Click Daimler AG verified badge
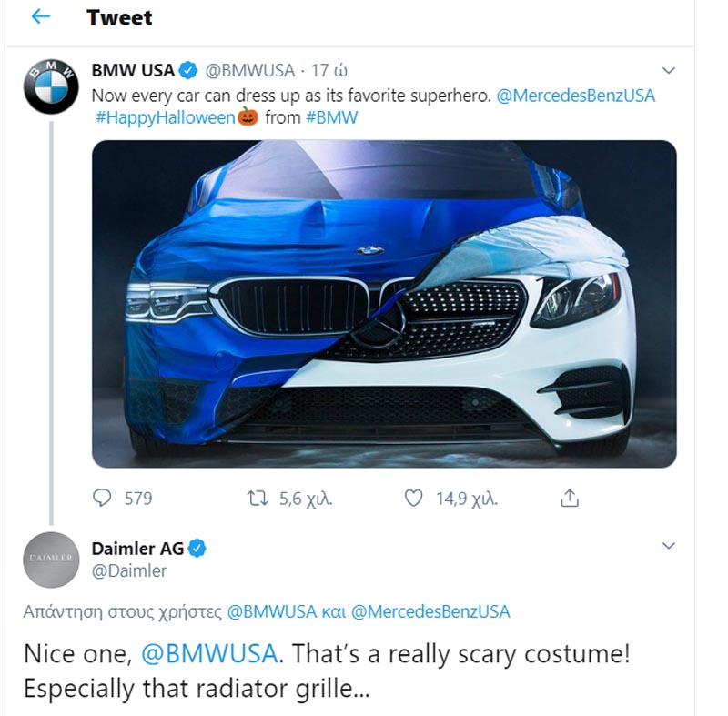728x716 pixels. (197, 548)
